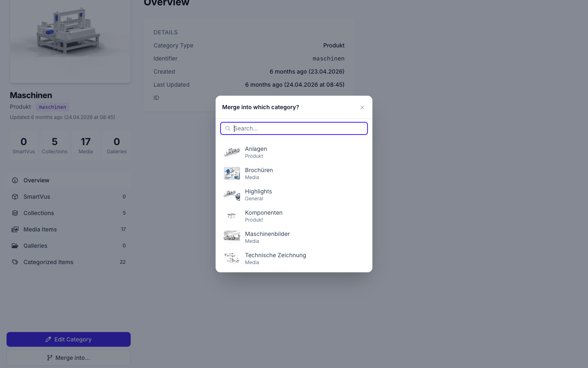Open the Media Items sidebar section
This screenshot has width=588, height=368.
tap(69, 229)
